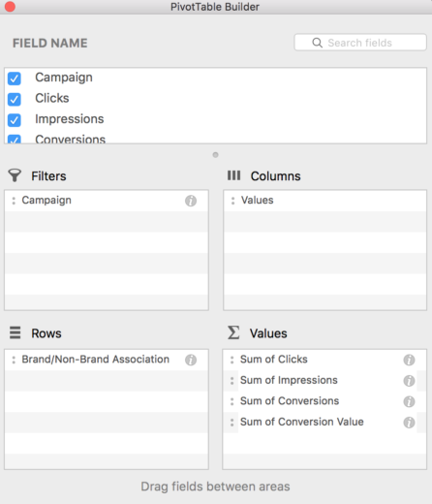Select Brand/Non-Brand Association row entry
The width and height of the screenshot is (432, 504).
click(x=107, y=360)
